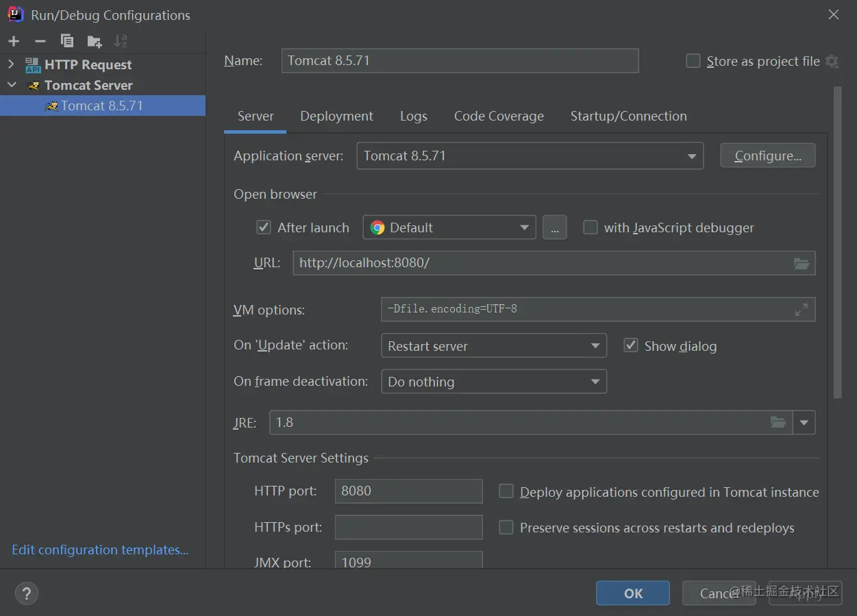Remove the selected configuration
This screenshot has height=616, width=857.
(40, 41)
